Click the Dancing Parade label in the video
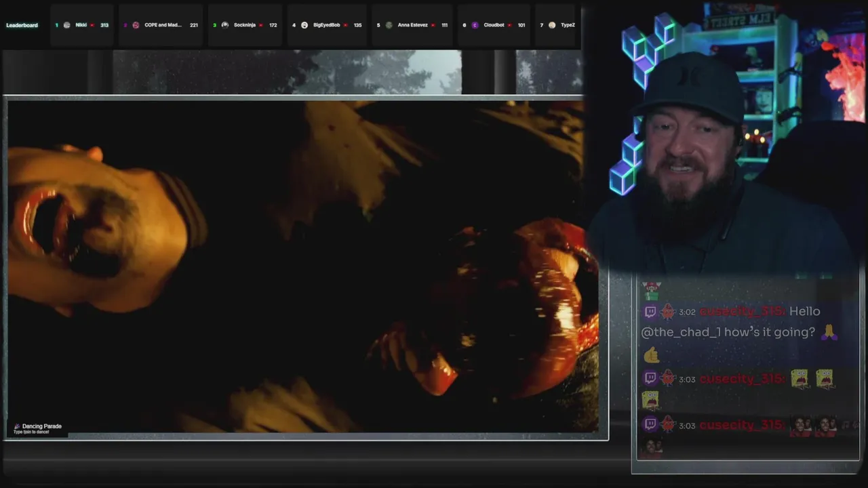 41,426
